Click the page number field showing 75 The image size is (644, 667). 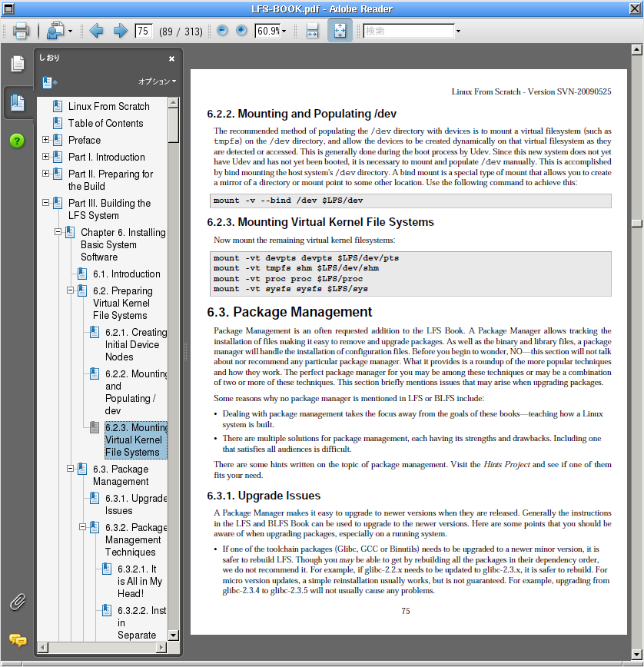click(x=144, y=31)
